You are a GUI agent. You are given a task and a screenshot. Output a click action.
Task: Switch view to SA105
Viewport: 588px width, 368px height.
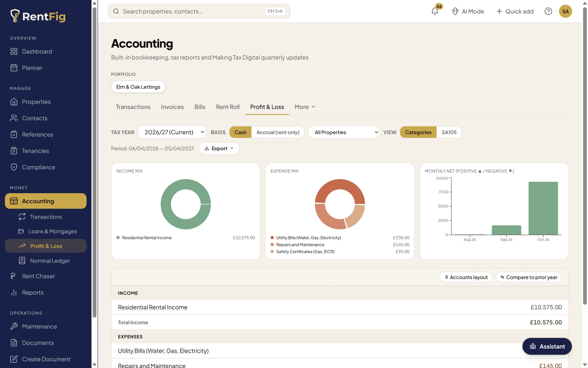(449, 132)
